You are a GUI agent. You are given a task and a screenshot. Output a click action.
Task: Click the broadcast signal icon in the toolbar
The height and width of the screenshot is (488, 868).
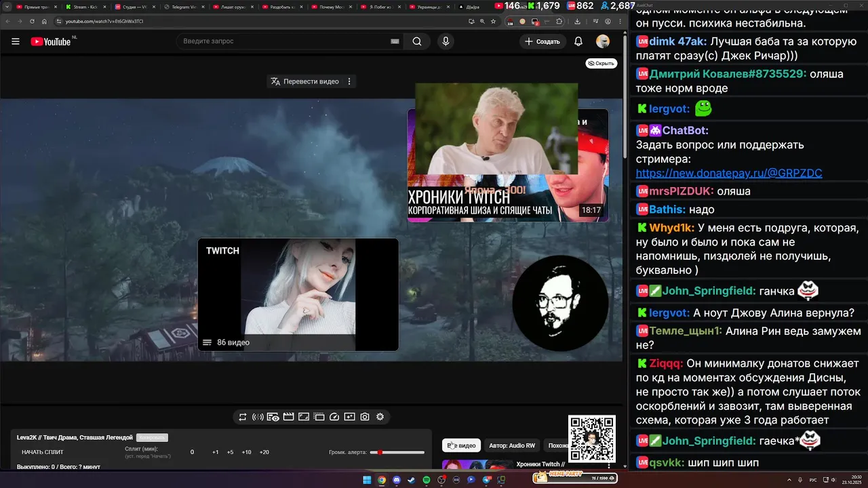258,417
